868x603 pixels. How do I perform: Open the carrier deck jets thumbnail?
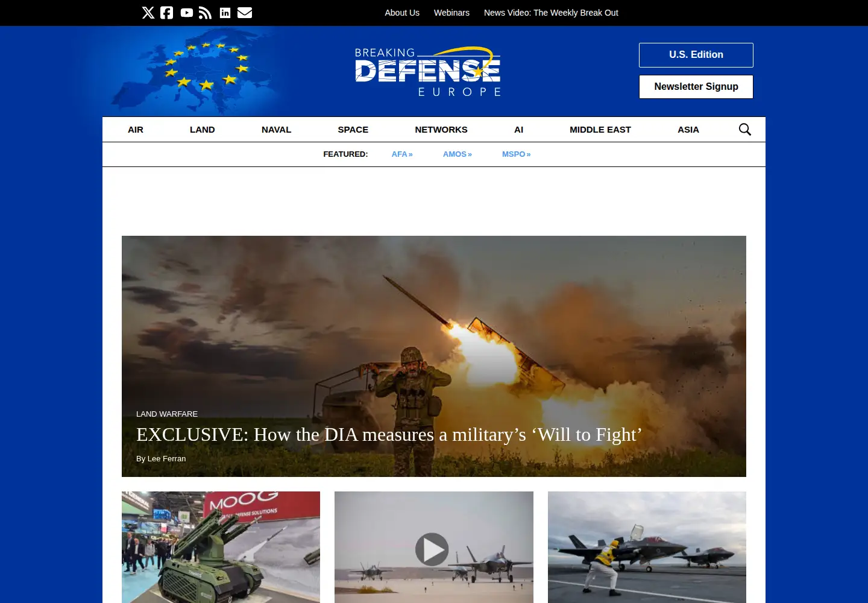tap(647, 547)
